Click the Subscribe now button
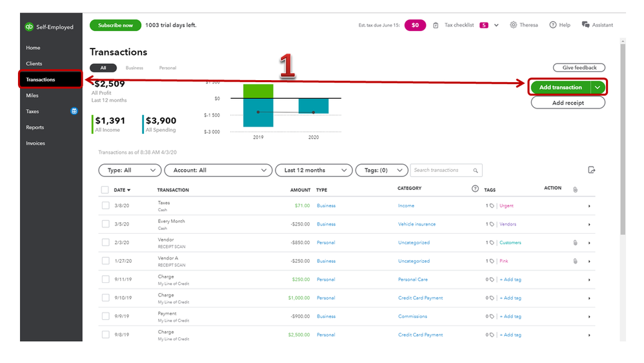This screenshot has height=363, width=644. coord(116,25)
